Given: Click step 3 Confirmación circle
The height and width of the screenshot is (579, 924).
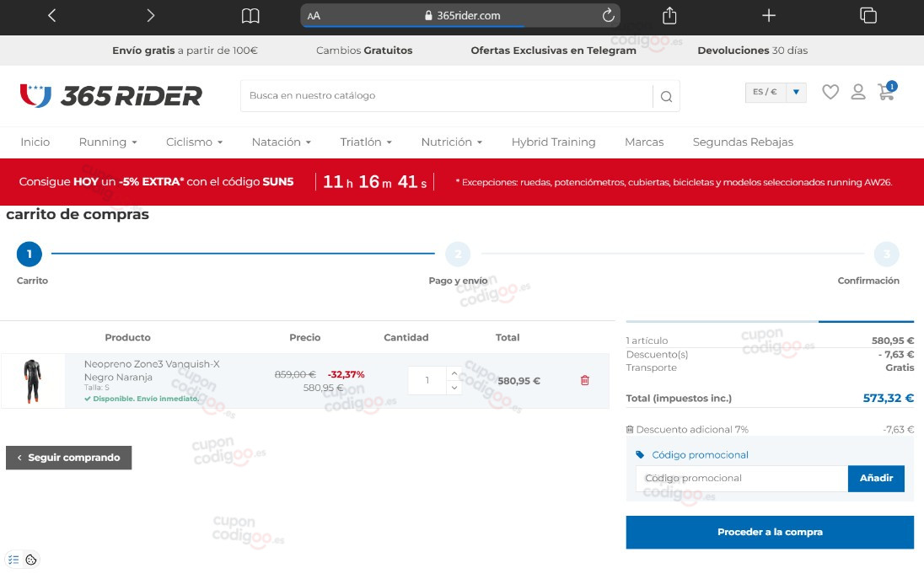Looking at the screenshot, I should click(886, 255).
